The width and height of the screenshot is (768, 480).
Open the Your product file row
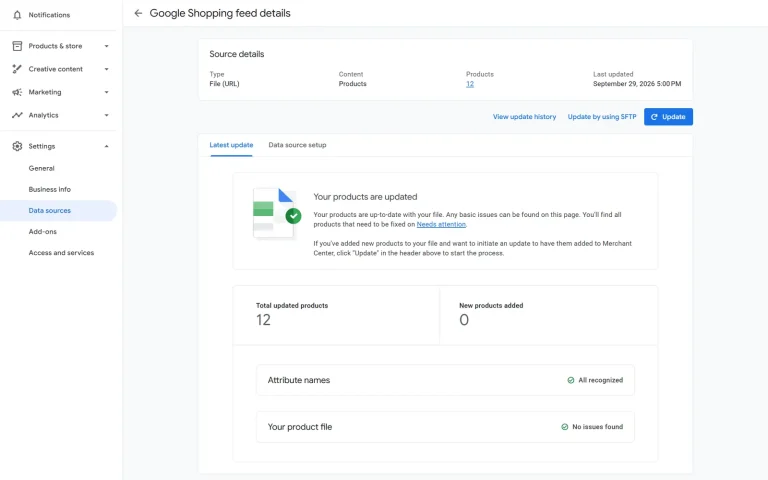445,427
